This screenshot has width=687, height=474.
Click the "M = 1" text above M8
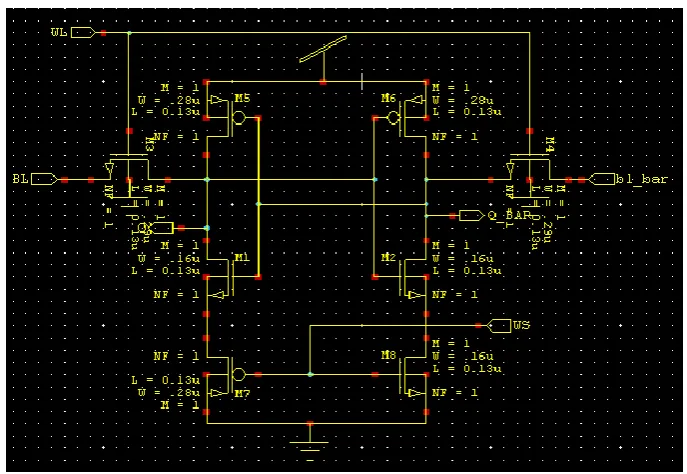[451, 343]
